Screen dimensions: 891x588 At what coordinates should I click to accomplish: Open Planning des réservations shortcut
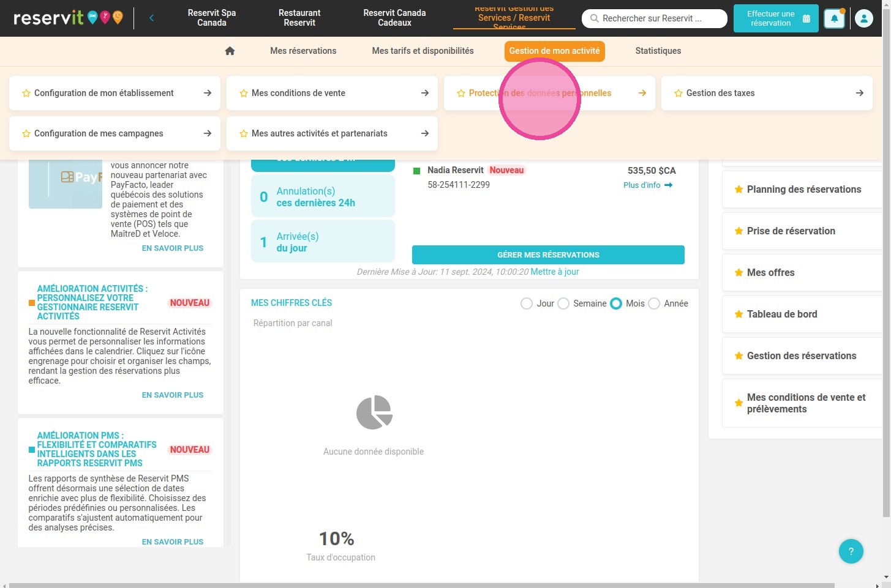click(802, 189)
